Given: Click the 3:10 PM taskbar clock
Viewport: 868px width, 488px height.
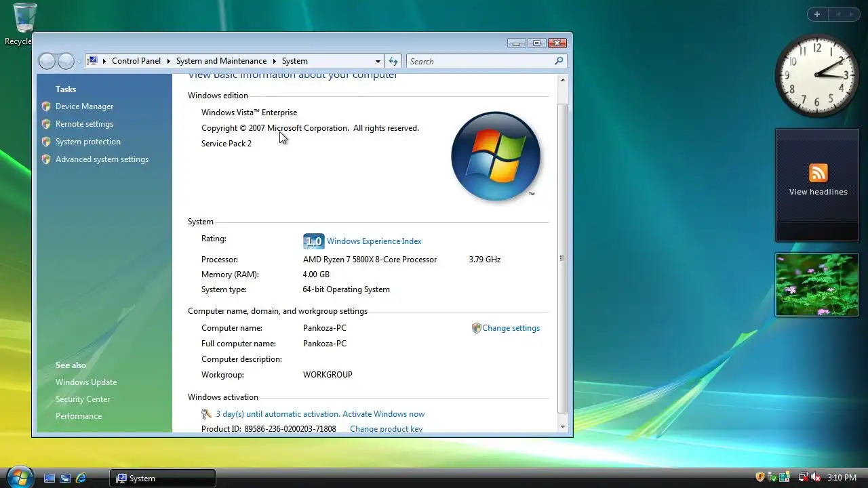Looking at the screenshot, I should (842, 478).
